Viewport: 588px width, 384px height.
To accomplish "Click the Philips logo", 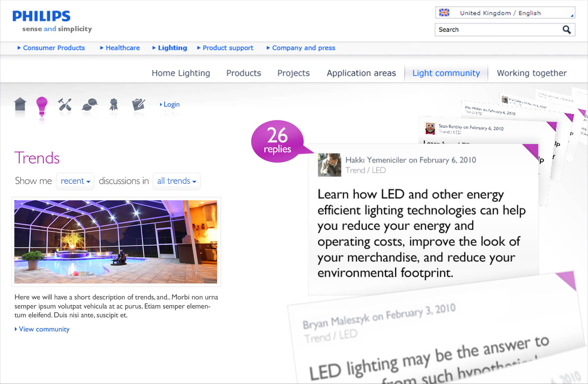I will [x=42, y=16].
